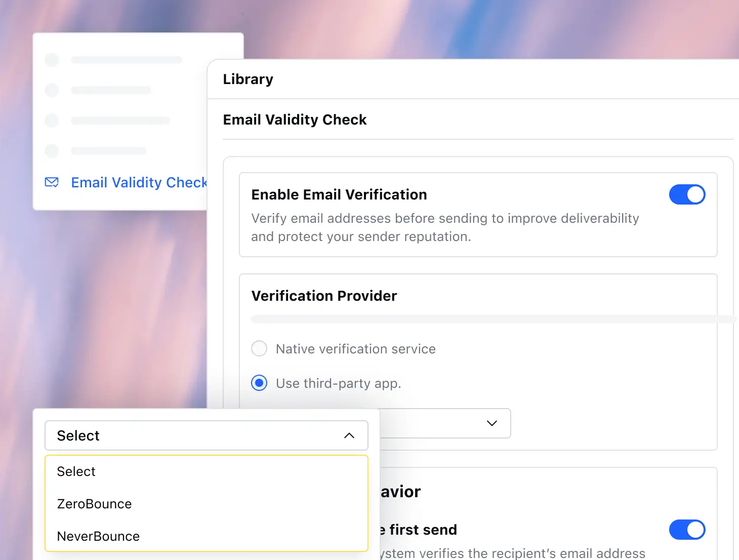Choose the Select placeholder option in list
The width and height of the screenshot is (739, 560).
(206, 471)
